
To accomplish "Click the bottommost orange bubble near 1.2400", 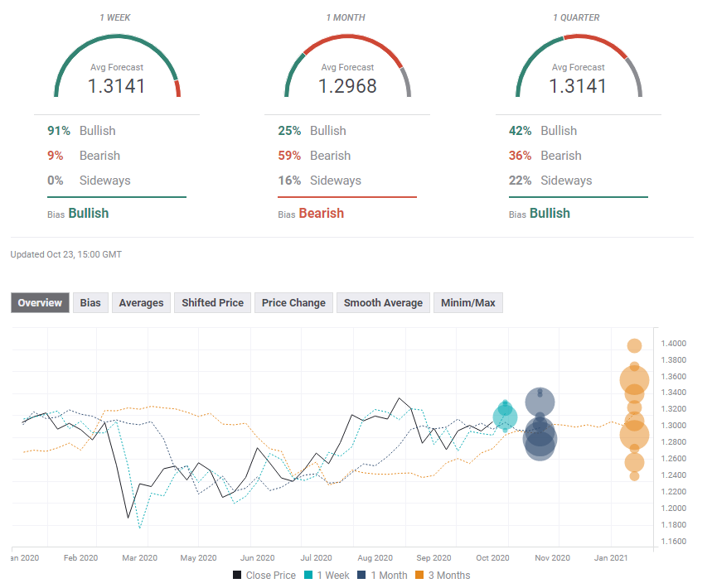I will click(634, 476).
